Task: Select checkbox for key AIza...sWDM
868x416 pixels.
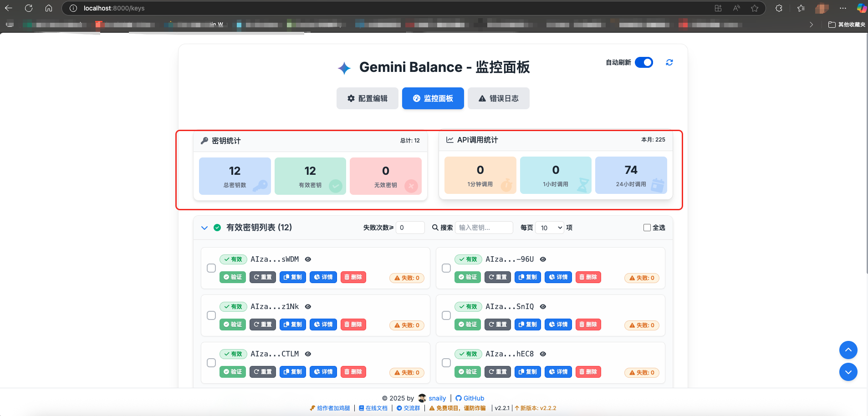Action: tap(211, 268)
